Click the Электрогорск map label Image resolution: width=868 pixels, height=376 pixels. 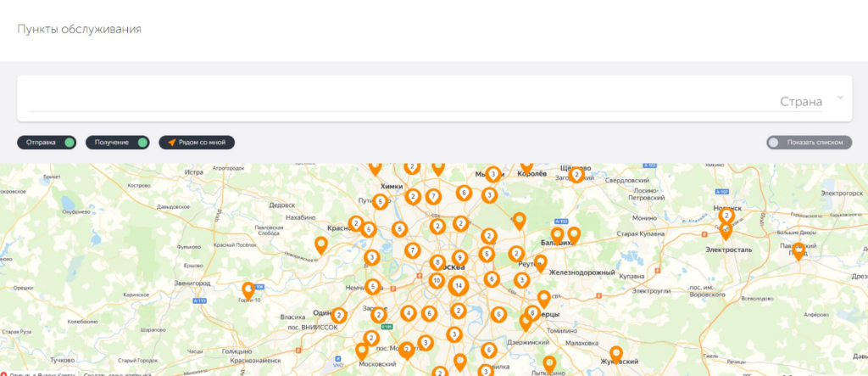point(842,193)
